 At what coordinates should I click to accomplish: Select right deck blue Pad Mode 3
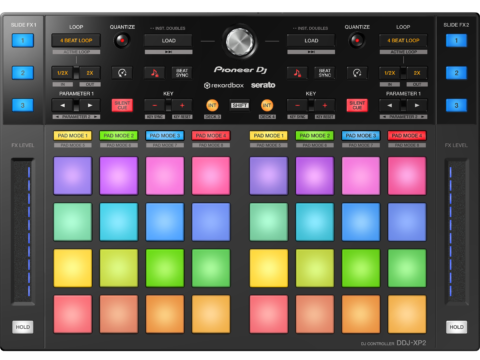pos(361,136)
